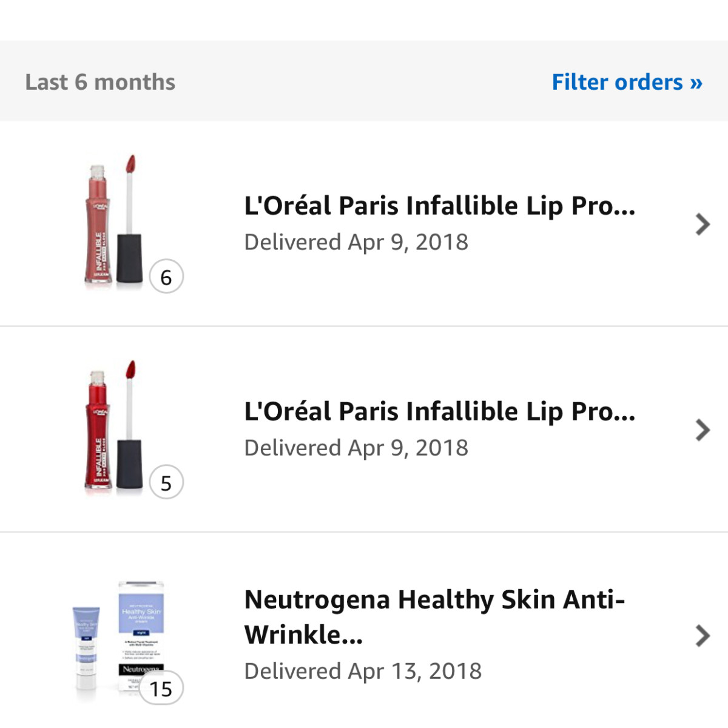This screenshot has width=728, height=728.
Task: Open L'Oréal title of pink lip gloss order
Action: (x=440, y=206)
